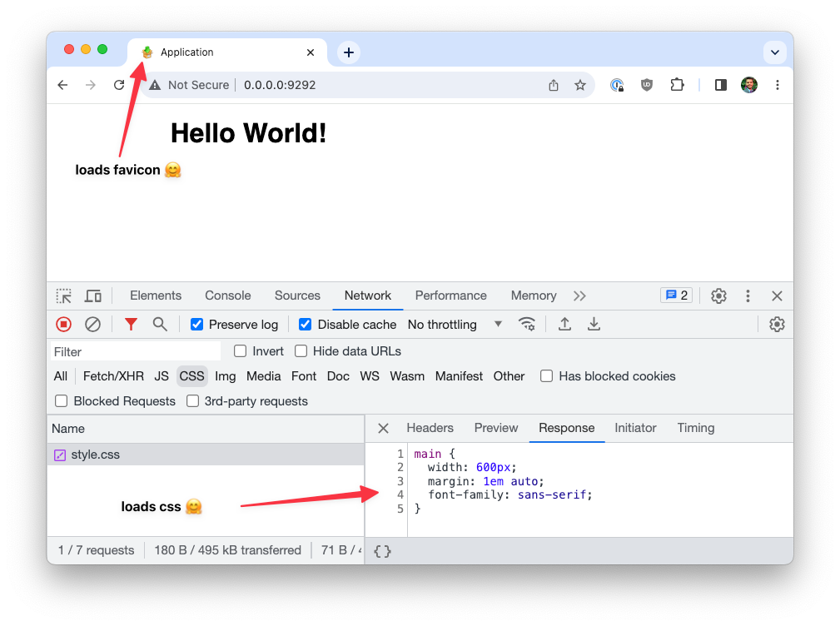
Task: Open Chrome's three-dot menu
Action: 778,85
